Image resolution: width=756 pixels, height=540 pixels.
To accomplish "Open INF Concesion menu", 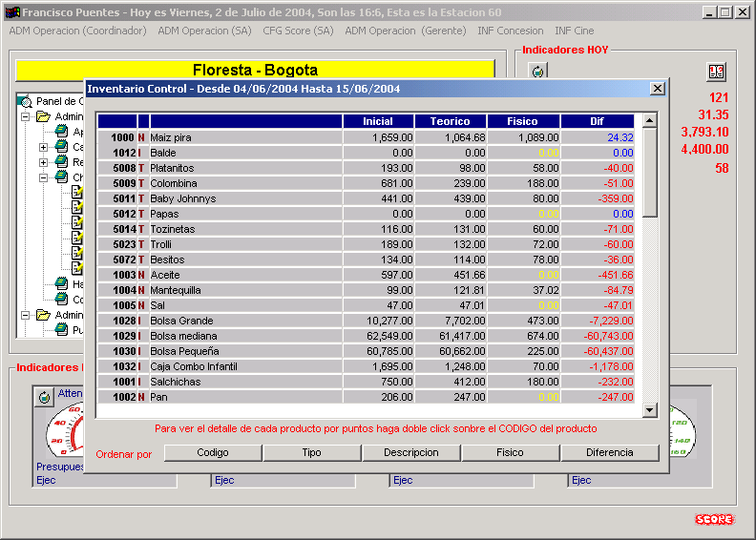I will click(510, 31).
